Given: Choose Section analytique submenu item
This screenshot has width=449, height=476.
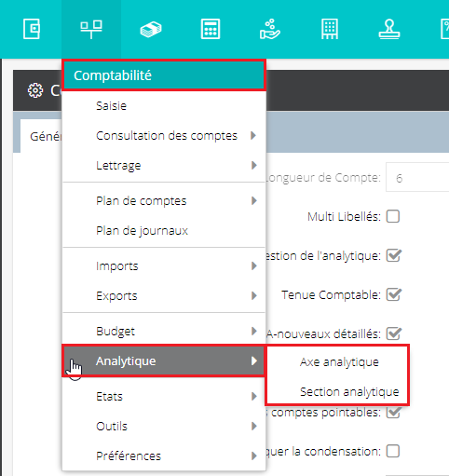Looking at the screenshot, I should (x=337, y=391).
